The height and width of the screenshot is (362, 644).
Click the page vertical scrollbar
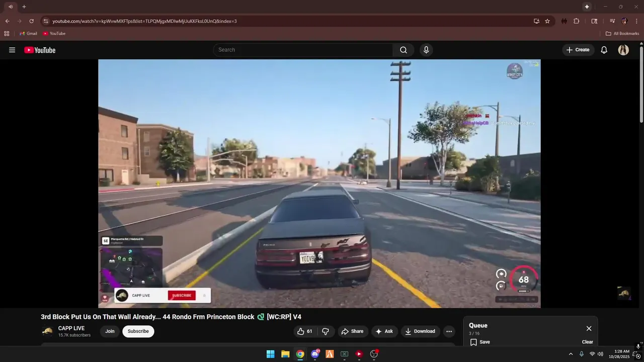(641, 85)
